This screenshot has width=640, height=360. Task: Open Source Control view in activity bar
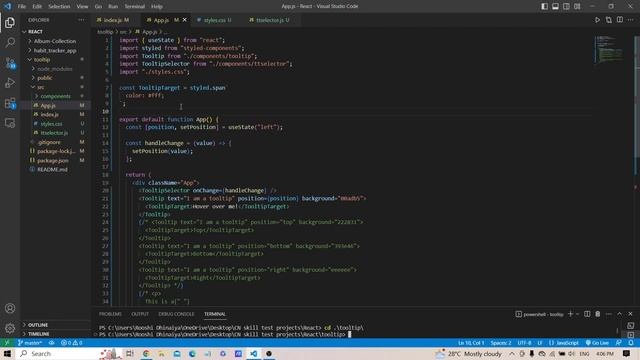click(x=10, y=63)
